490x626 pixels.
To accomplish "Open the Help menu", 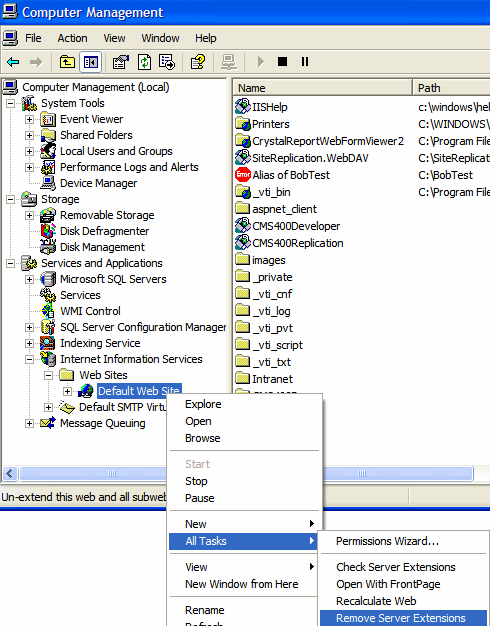I will point(206,38).
